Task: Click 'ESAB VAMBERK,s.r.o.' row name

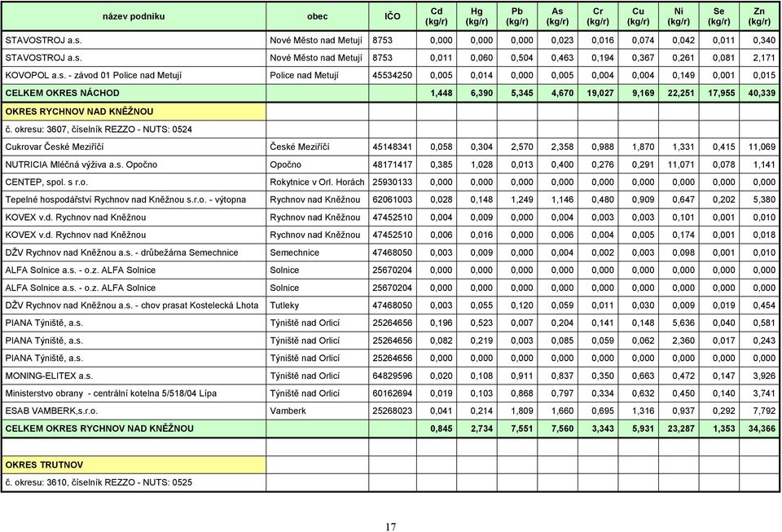Action: coord(51,411)
